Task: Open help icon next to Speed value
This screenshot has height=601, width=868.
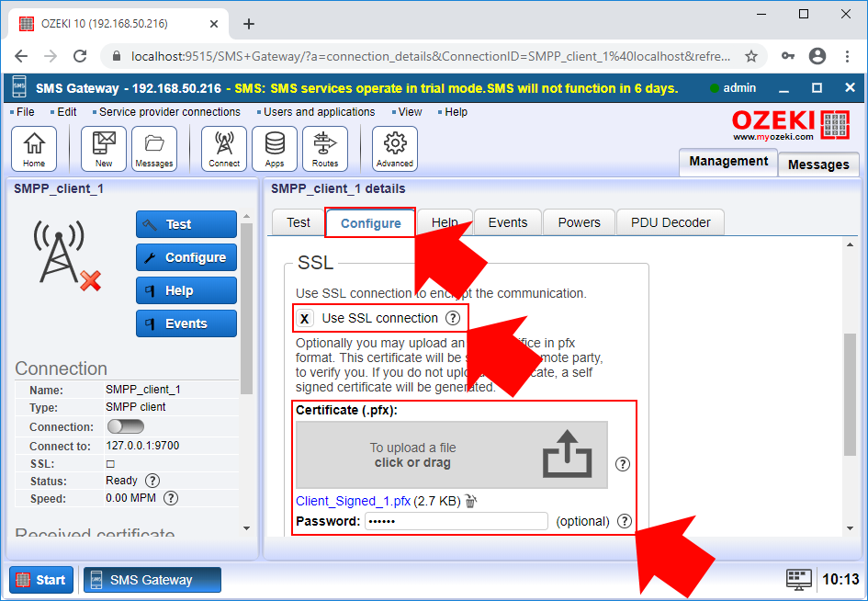Action: coord(171,498)
